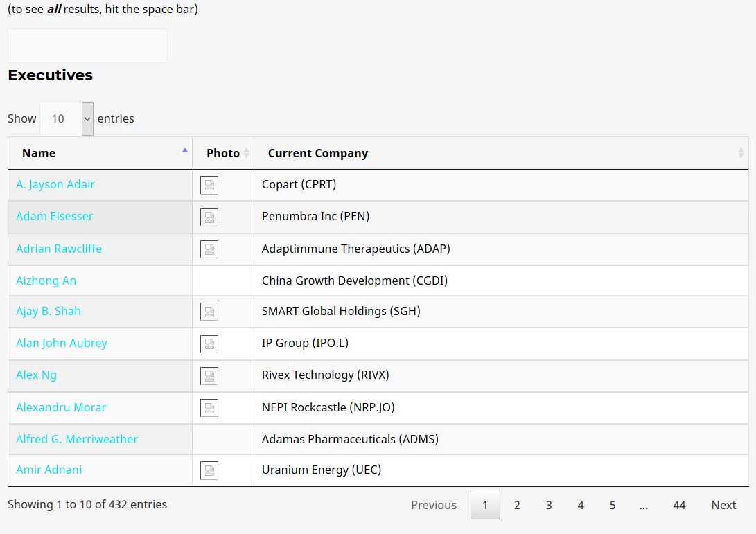
Task: Open Adrian Rawcliffe profile link
Action: point(59,249)
